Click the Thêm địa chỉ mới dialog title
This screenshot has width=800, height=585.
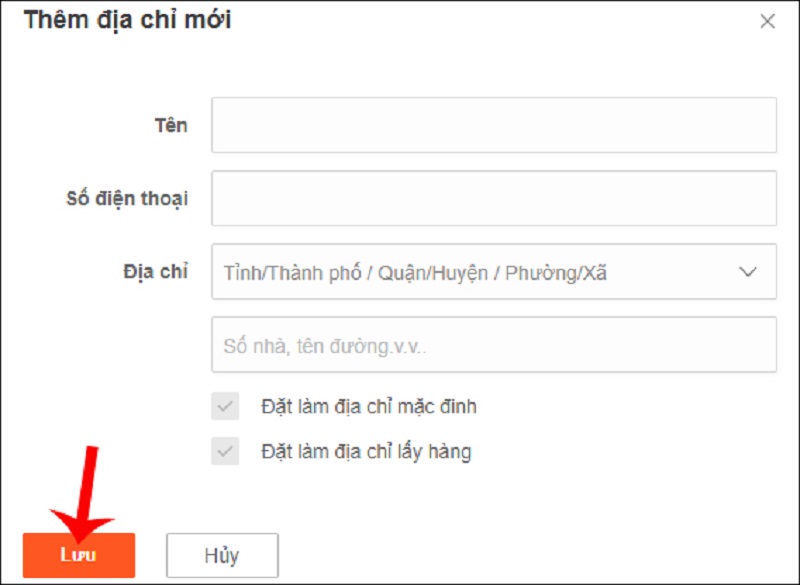coord(127,20)
